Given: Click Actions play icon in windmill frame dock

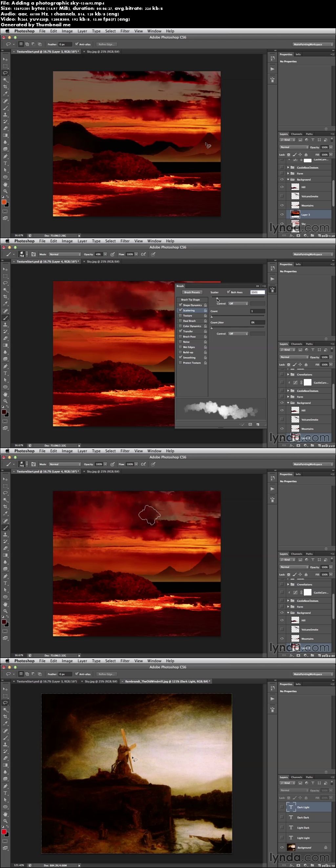Looking at the screenshot, I should tap(272, 699).
